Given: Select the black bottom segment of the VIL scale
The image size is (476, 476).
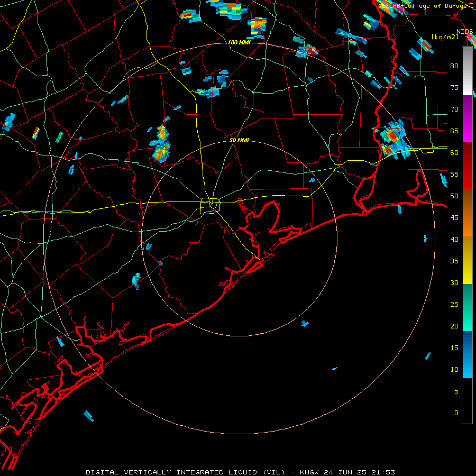Looking at the screenshot, I should [x=467, y=401].
